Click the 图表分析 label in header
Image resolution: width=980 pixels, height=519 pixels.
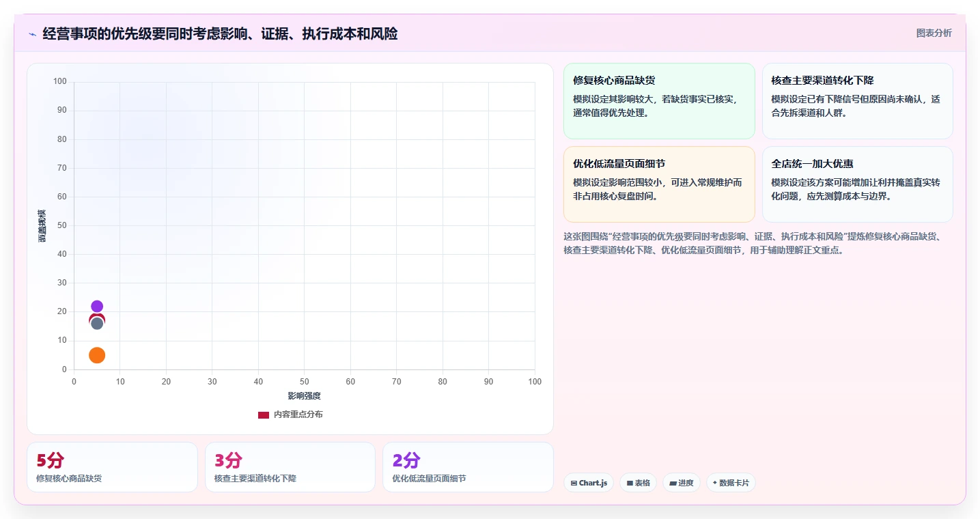pos(934,33)
